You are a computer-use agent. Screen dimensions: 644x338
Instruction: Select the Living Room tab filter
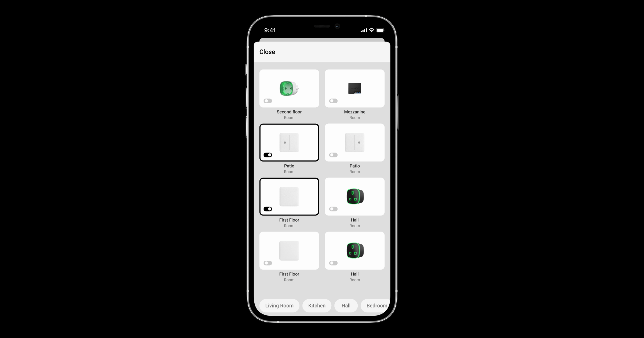click(279, 305)
